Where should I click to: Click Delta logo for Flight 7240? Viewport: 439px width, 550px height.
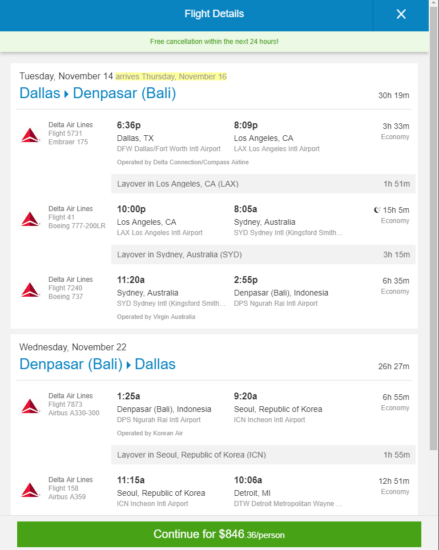[31, 290]
